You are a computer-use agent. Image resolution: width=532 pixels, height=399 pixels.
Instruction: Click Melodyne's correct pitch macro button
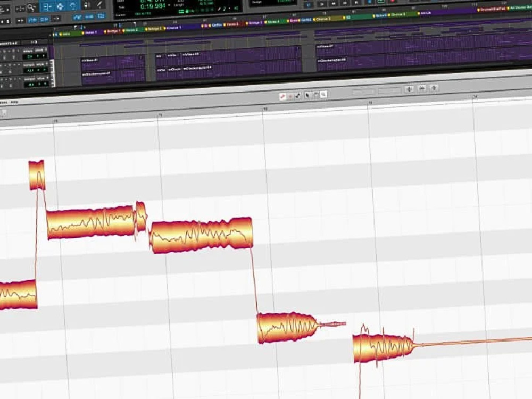coord(409,89)
